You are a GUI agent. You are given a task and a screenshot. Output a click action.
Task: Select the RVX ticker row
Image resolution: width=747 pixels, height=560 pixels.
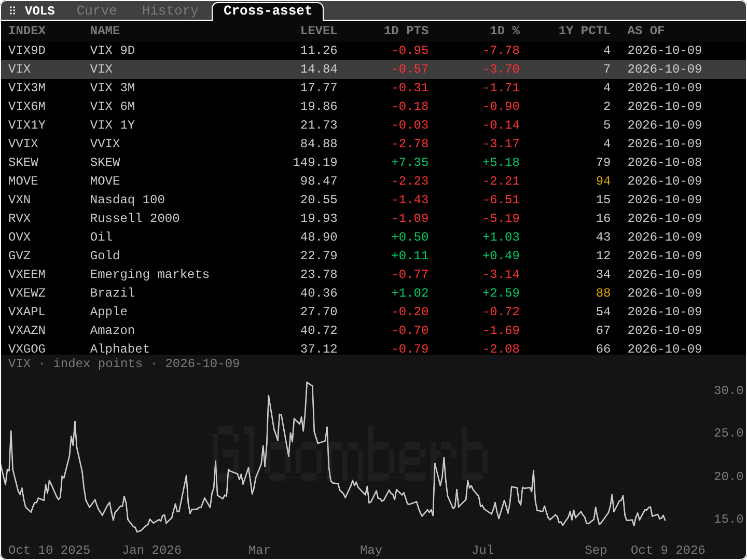click(374, 218)
